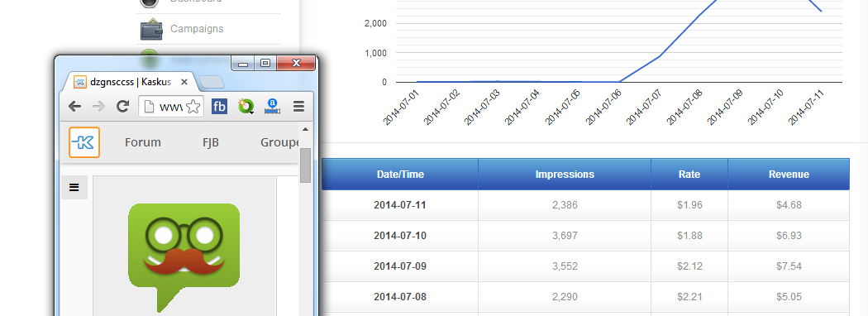
Task: Select the 2014-07-08 date cell
Action: pyautogui.click(x=400, y=297)
